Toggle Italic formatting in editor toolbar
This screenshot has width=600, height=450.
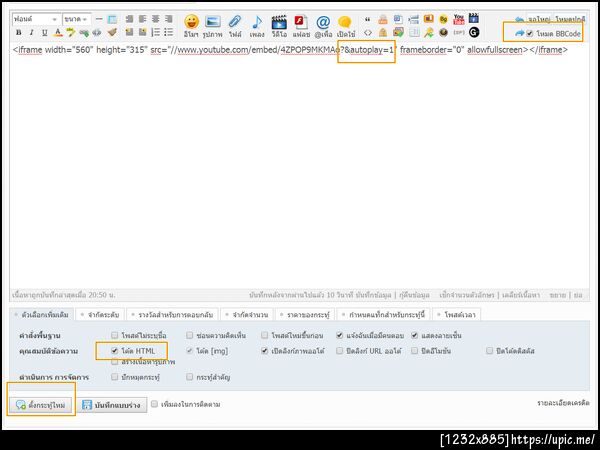pyautogui.click(x=31, y=33)
